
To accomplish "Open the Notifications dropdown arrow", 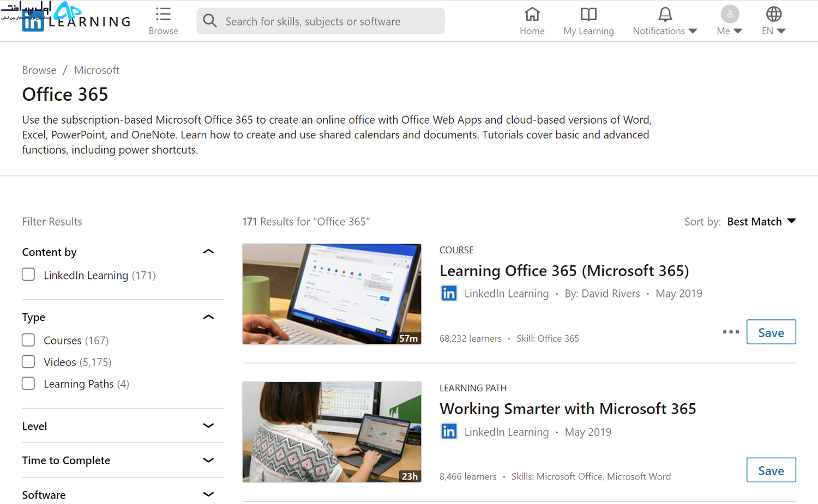I will pos(693,31).
